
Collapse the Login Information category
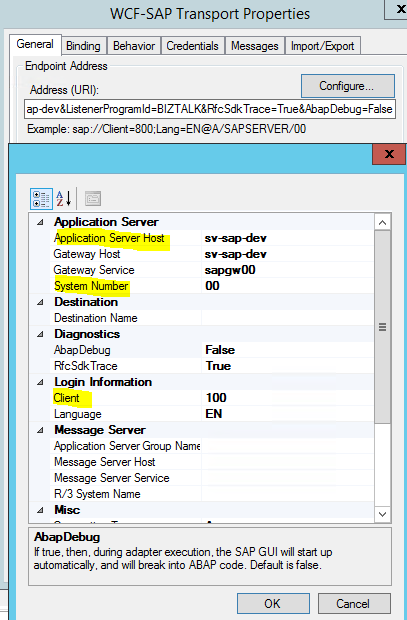[x=40, y=382]
